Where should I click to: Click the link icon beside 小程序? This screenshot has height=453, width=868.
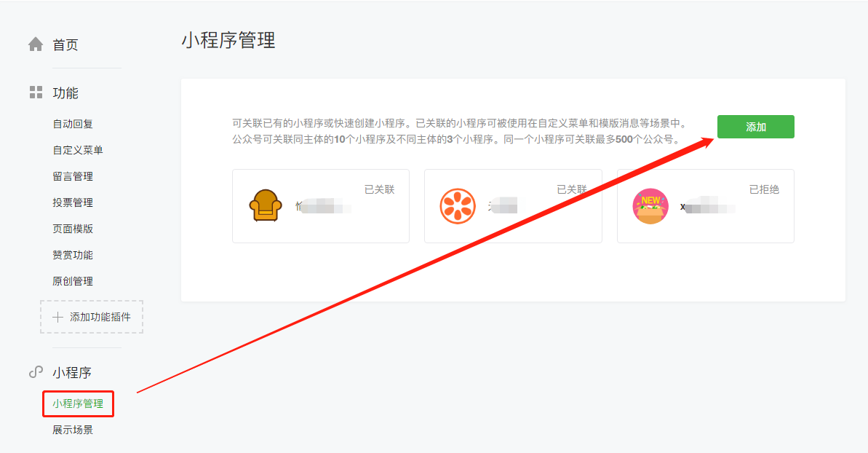coord(36,372)
